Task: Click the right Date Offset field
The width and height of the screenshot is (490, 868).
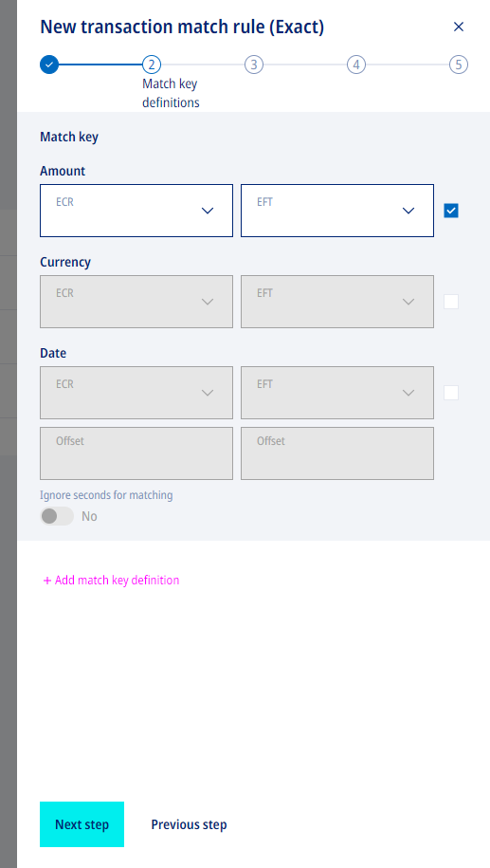Action: [x=337, y=453]
